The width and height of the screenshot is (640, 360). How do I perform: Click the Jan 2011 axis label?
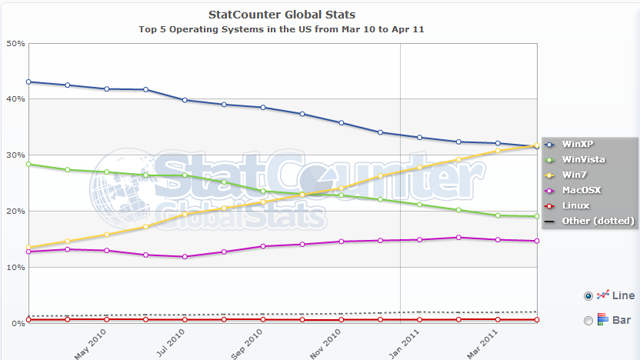404,344
